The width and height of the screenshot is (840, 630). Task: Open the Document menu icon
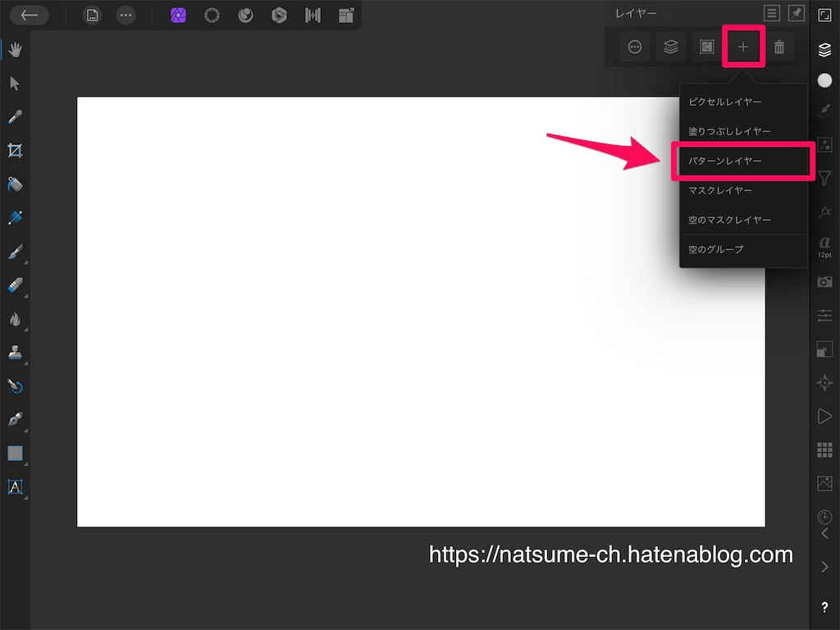(93, 15)
